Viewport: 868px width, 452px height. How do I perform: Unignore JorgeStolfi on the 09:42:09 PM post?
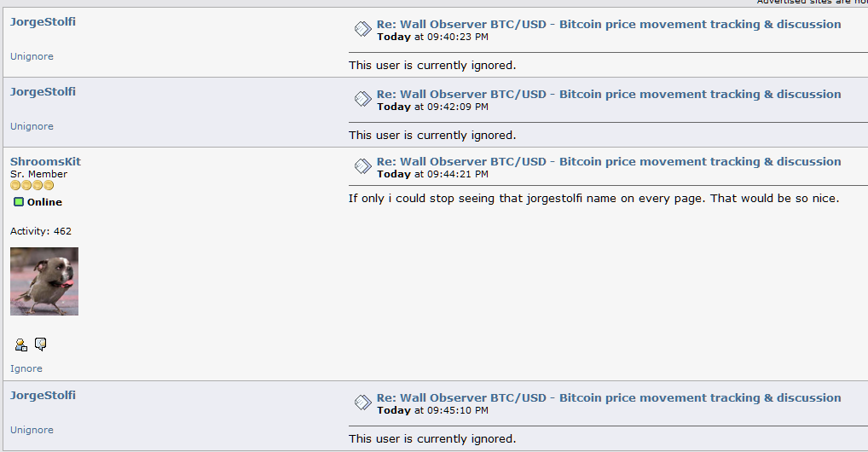click(x=32, y=126)
